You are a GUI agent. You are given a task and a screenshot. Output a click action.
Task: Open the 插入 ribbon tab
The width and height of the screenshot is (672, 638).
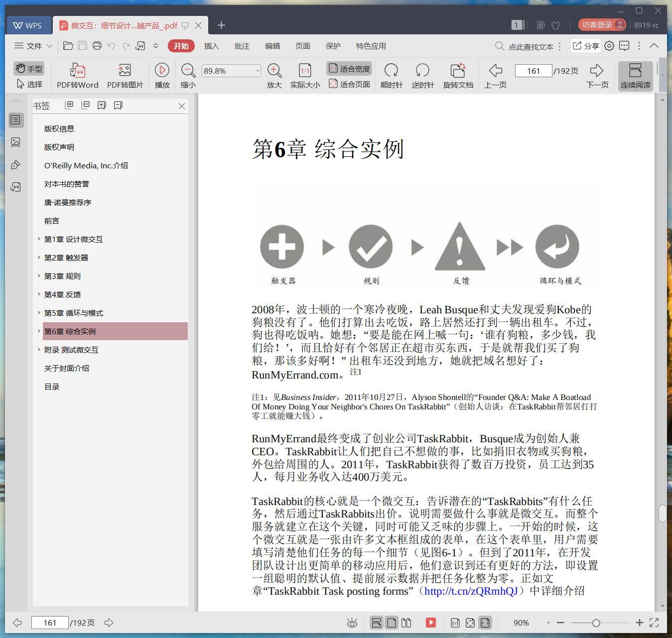211,46
